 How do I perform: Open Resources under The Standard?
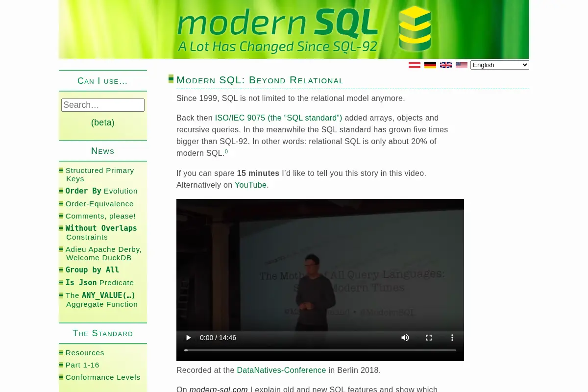pos(85,353)
